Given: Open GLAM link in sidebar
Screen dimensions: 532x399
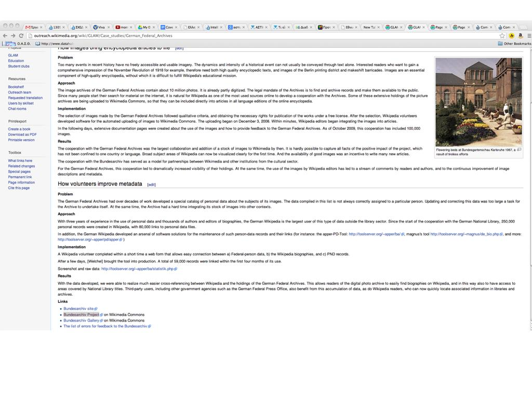Looking at the screenshot, I should pos(13,55).
